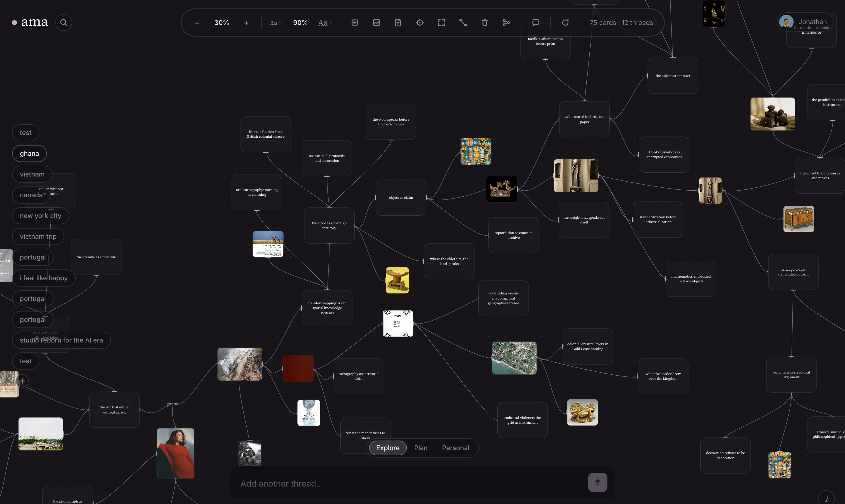This screenshot has width=845, height=504.
Task: Open Jonathan's profile avatar
Action: click(786, 22)
